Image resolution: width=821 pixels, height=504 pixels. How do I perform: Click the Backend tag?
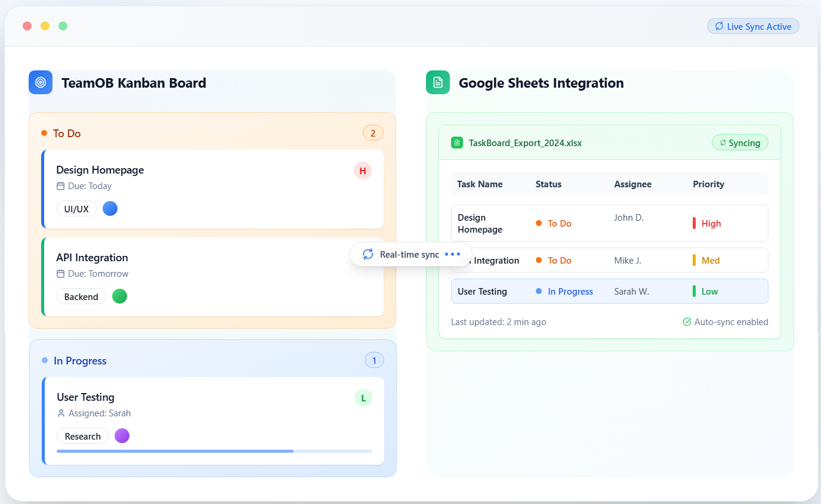[81, 296]
